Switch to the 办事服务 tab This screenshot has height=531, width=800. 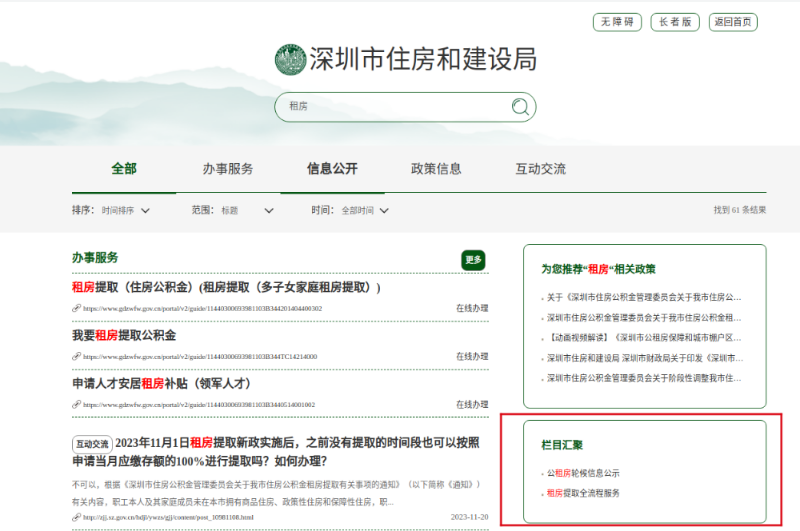(228, 169)
